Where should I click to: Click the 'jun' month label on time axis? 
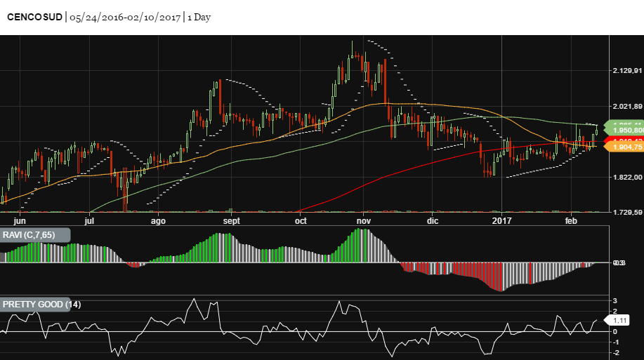[19, 221]
